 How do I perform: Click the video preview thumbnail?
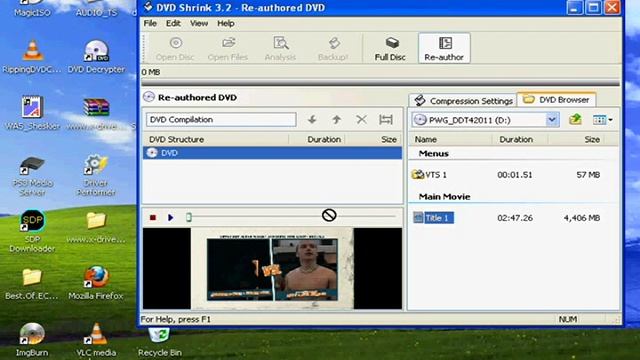272,269
